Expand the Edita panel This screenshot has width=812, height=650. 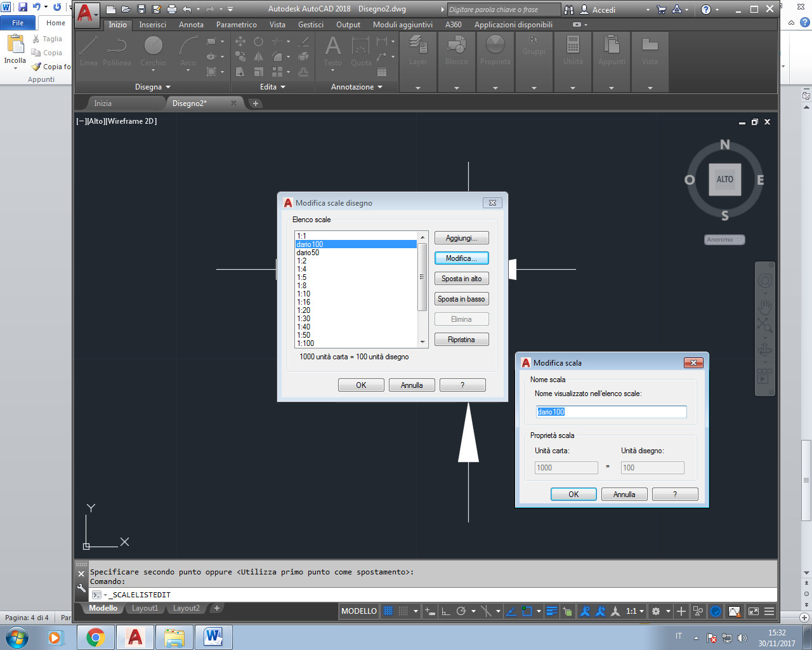[x=273, y=87]
